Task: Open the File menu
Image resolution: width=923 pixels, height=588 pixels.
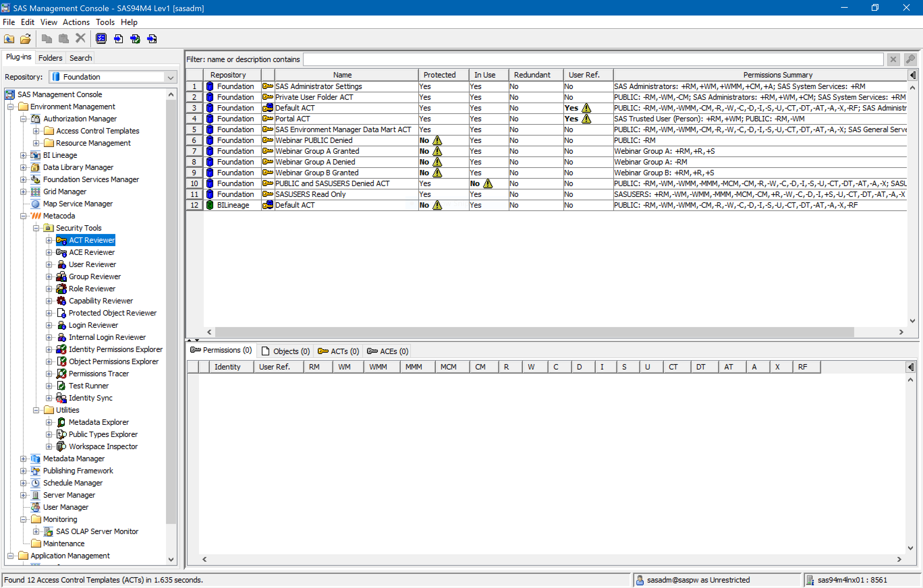Action: 9,22
